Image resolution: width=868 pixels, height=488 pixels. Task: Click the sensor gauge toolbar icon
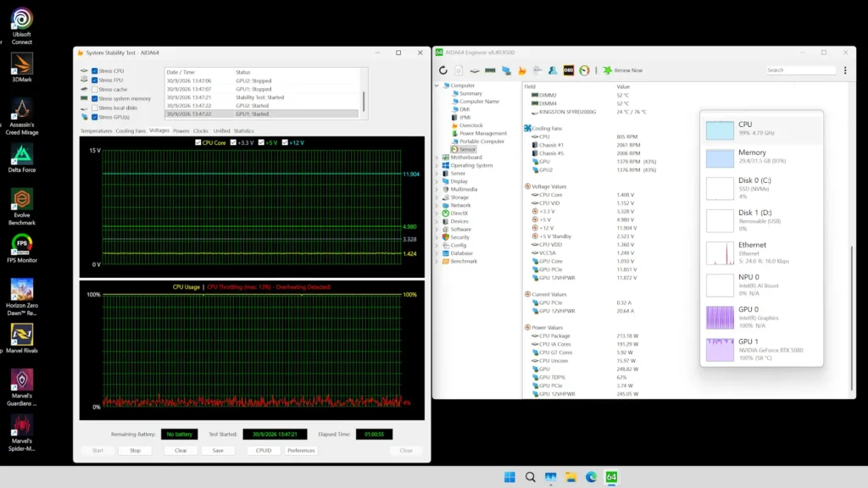pyautogui.click(x=585, y=70)
